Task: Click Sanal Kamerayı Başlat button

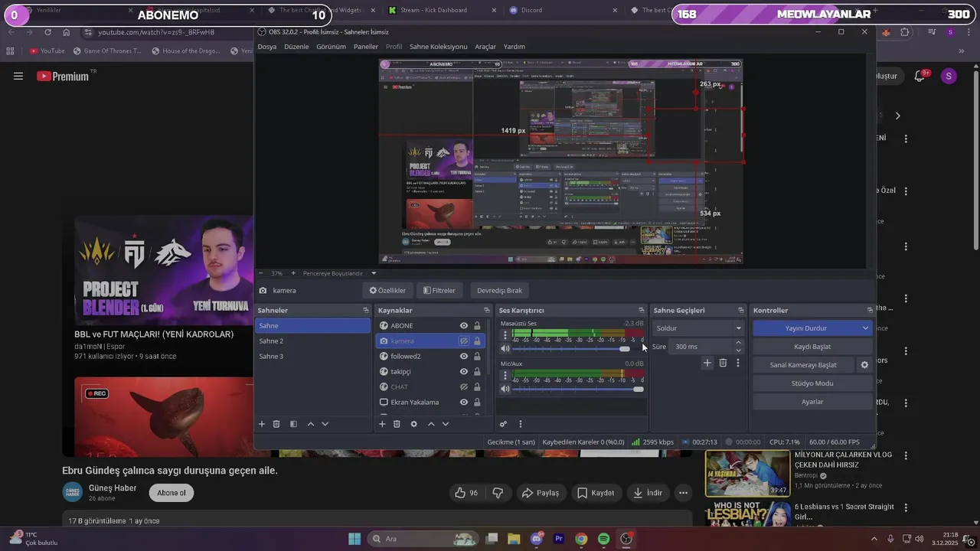Action: 803,365
